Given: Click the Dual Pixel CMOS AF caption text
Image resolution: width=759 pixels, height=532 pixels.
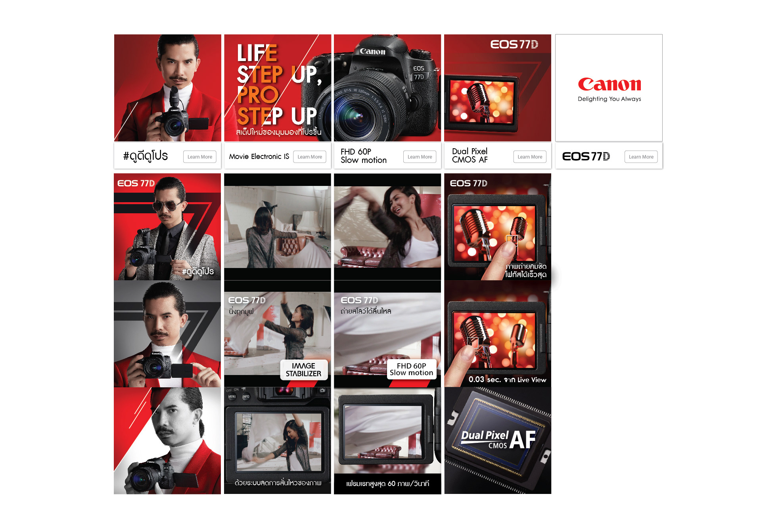Looking at the screenshot, I should coord(470,155).
